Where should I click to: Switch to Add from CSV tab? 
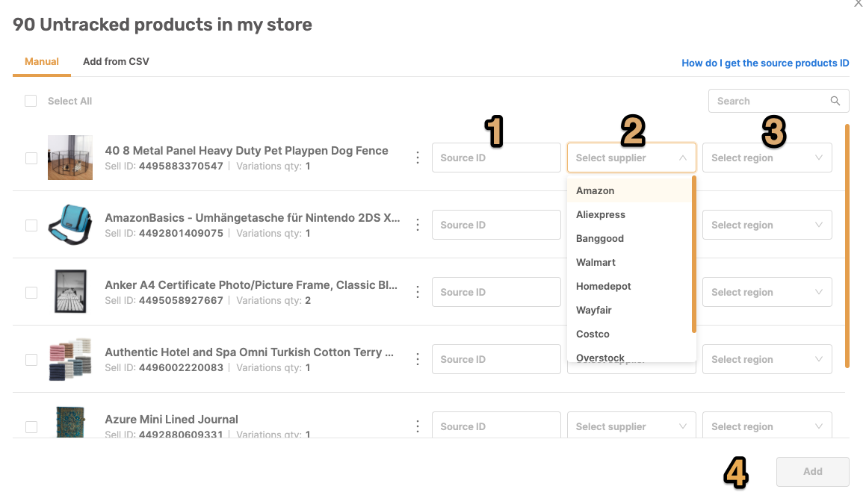[116, 62]
